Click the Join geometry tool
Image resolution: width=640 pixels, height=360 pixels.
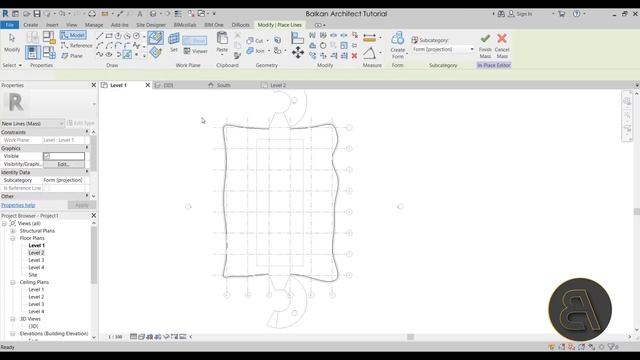coord(256,51)
